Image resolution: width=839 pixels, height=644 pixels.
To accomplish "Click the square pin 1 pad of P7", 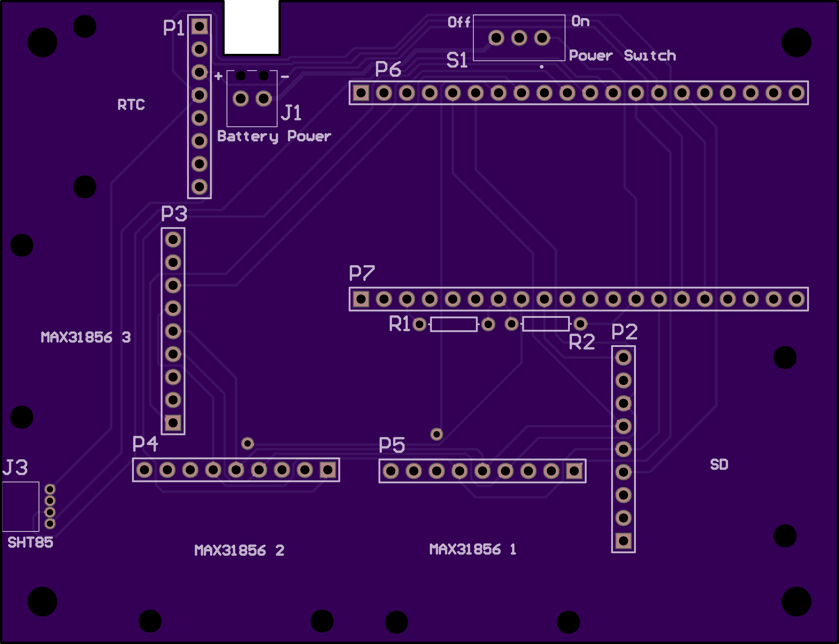I will pos(361,299).
